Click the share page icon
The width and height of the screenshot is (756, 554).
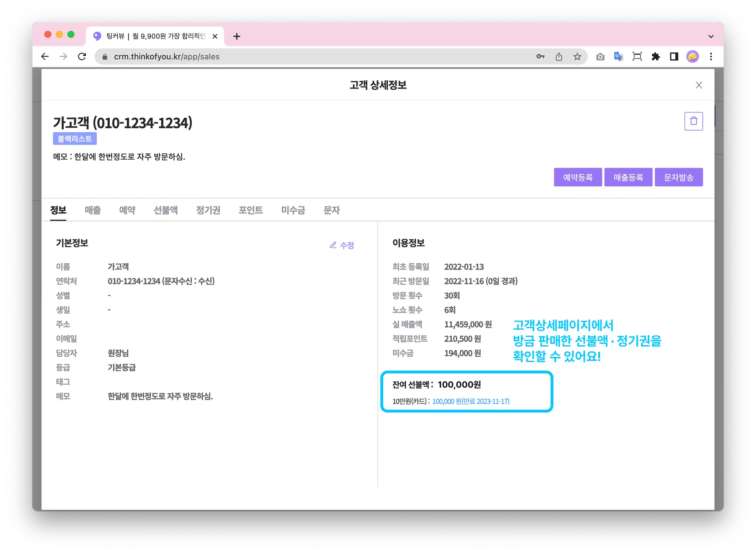point(559,56)
